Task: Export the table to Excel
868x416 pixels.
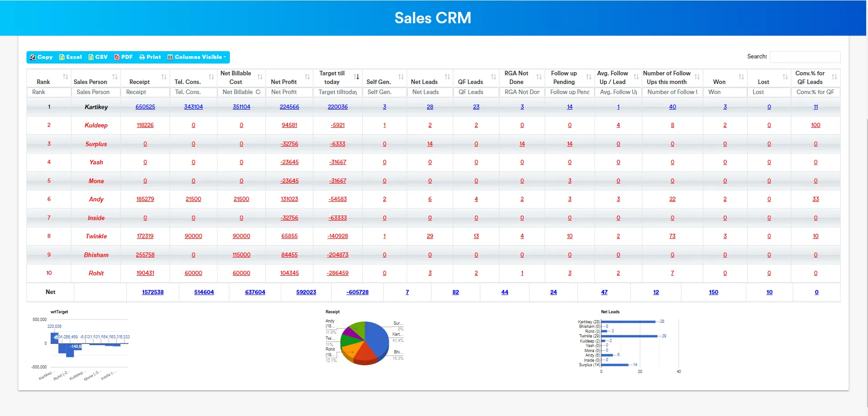Action: pyautogui.click(x=71, y=57)
